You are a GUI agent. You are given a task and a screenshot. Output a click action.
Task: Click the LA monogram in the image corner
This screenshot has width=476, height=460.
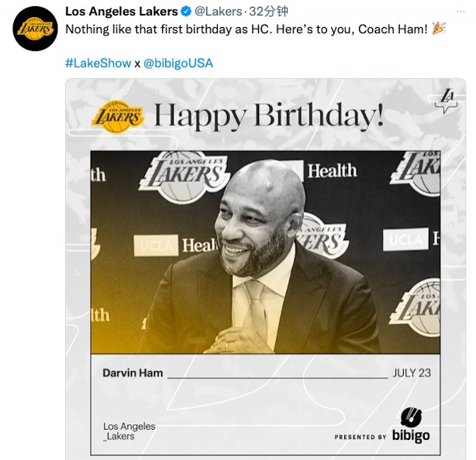tap(447, 98)
